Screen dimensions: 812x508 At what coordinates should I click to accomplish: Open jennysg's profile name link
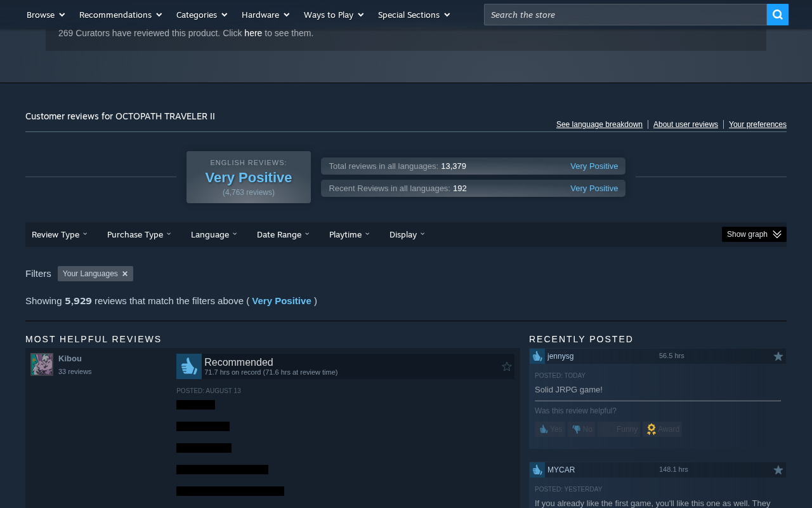tap(560, 356)
